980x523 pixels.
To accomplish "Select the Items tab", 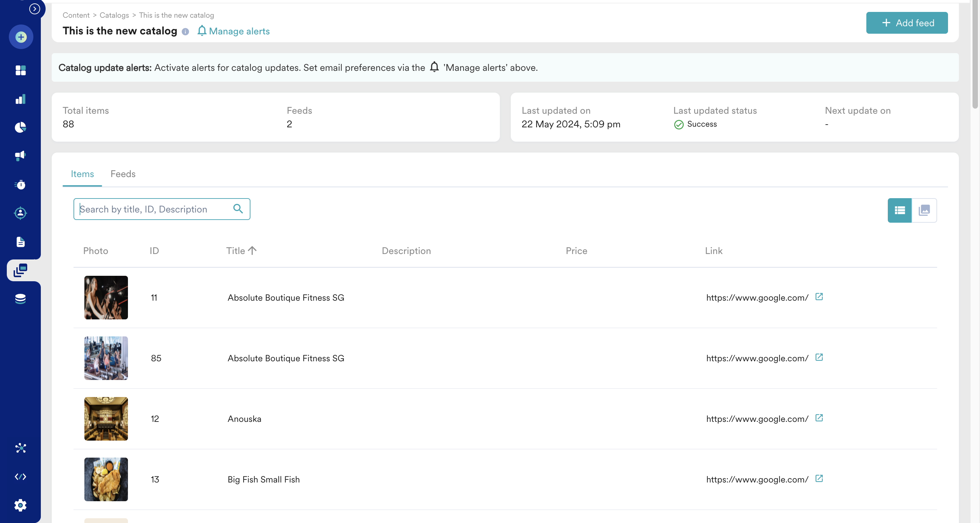I will point(82,174).
